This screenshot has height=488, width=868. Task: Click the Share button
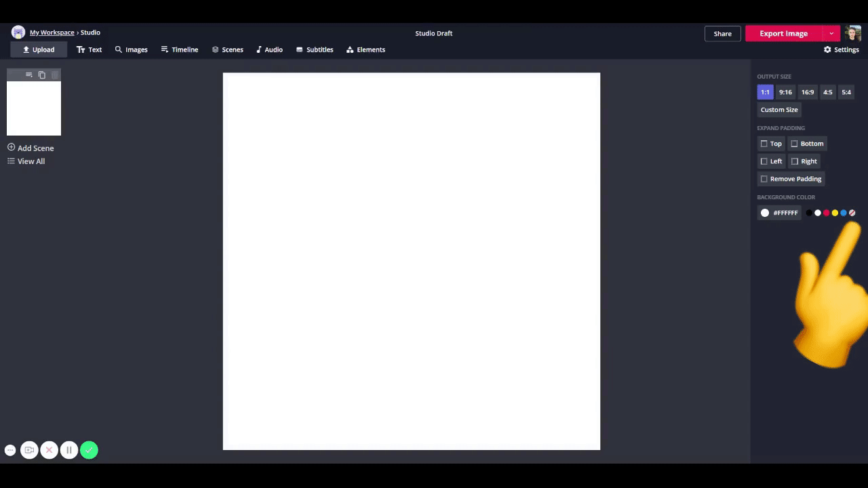[722, 33]
